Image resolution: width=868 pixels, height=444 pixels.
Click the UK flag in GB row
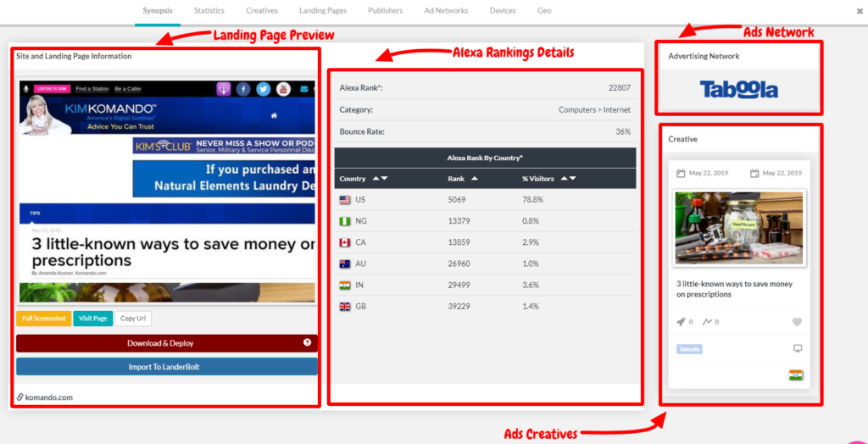click(345, 306)
